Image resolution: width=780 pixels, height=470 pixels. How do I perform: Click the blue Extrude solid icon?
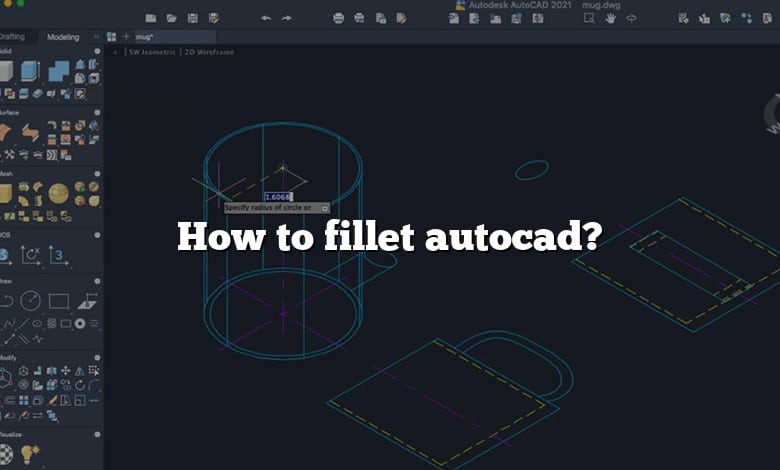[x=30, y=71]
